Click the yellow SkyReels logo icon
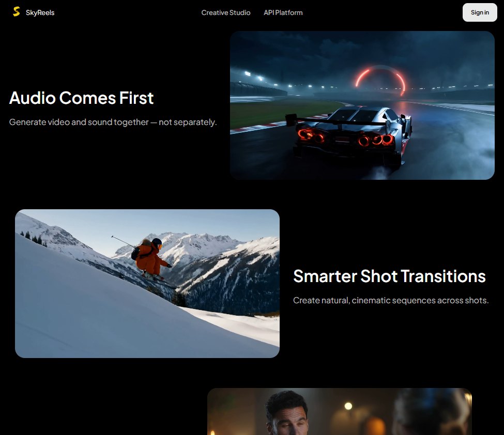 tap(17, 11)
